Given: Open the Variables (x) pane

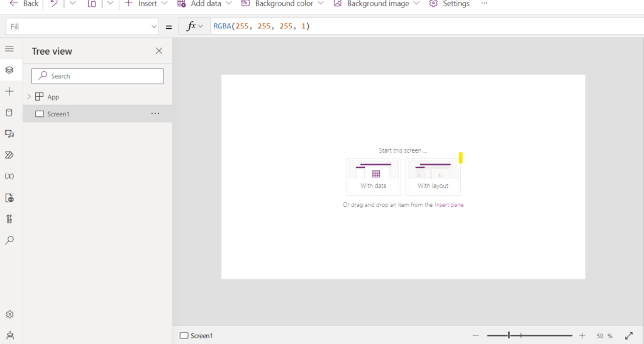Looking at the screenshot, I should pos(9,176).
